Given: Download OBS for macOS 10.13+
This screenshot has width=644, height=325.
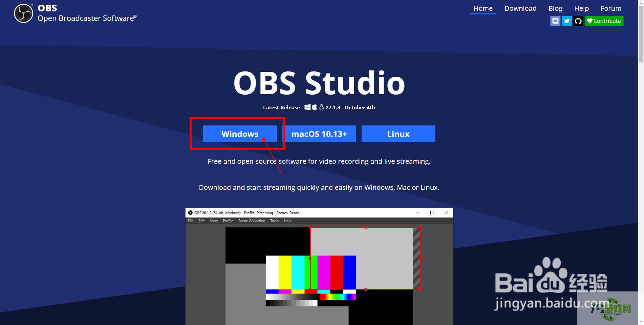Looking at the screenshot, I should 319,134.
